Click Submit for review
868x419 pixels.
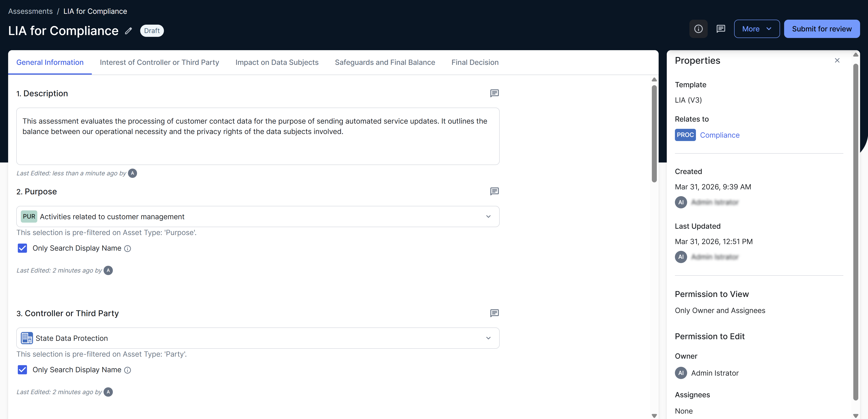click(x=822, y=29)
